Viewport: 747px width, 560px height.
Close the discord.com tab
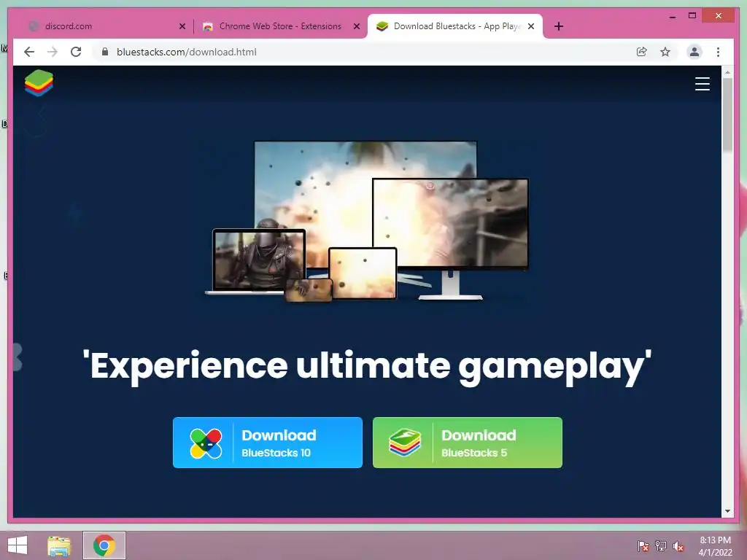[182, 27]
